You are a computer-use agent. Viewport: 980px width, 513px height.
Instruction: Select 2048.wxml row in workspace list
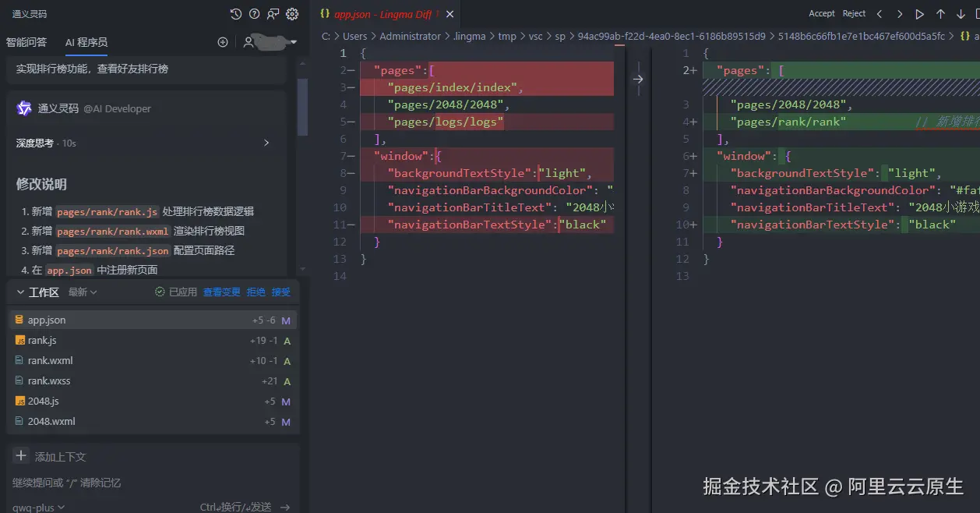(153, 421)
